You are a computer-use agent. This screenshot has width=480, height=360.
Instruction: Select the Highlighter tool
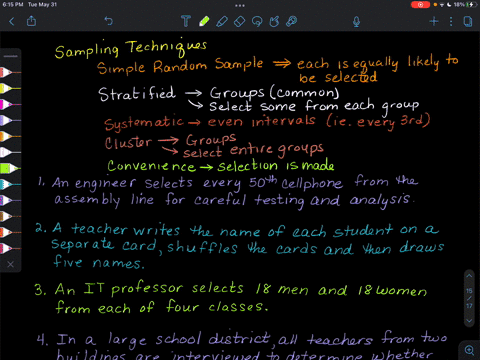(x=222, y=21)
